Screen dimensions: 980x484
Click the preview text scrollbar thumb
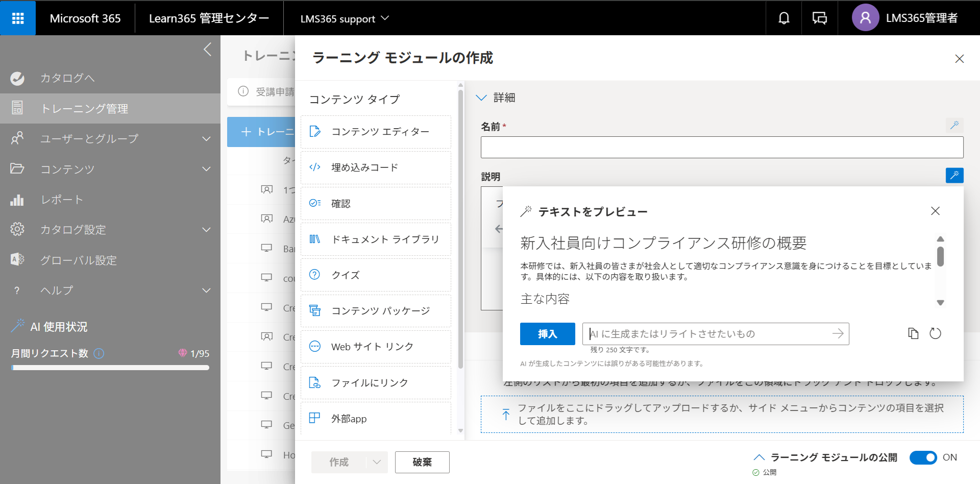tap(940, 256)
